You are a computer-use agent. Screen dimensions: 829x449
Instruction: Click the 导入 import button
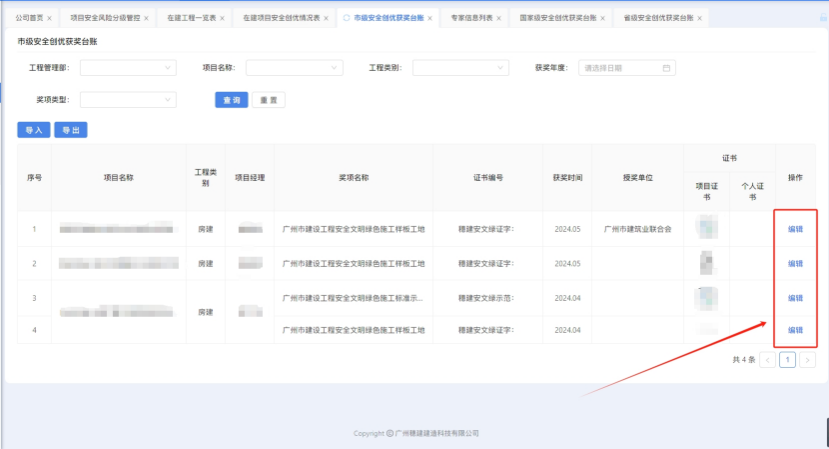click(33, 130)
